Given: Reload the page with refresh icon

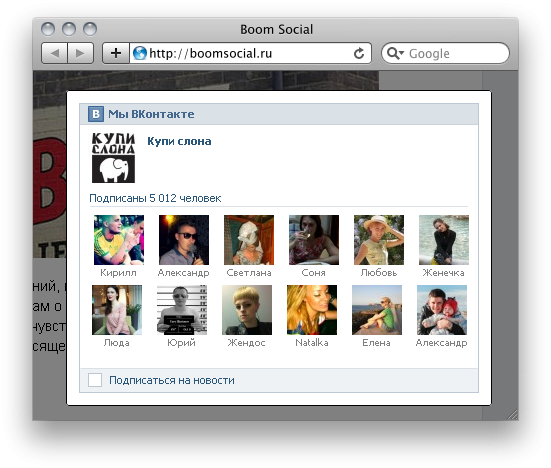Looking at the screenshot, I should 359,53.
